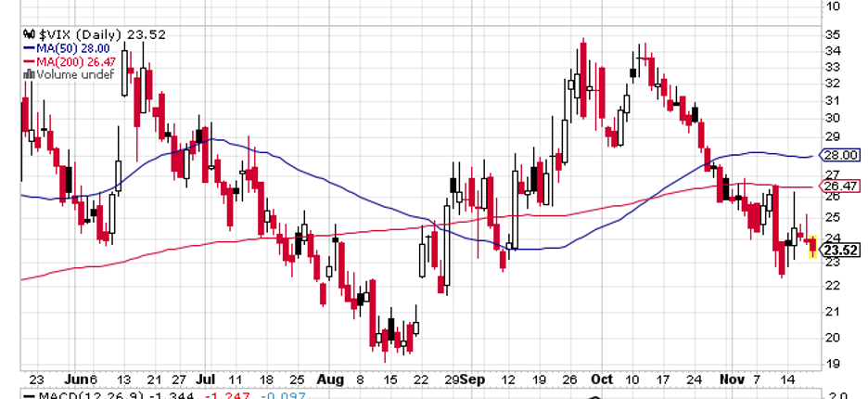Click the blue MA(50) legend line marker
This screenshot has height=399, width=868.
coord(29,48)
